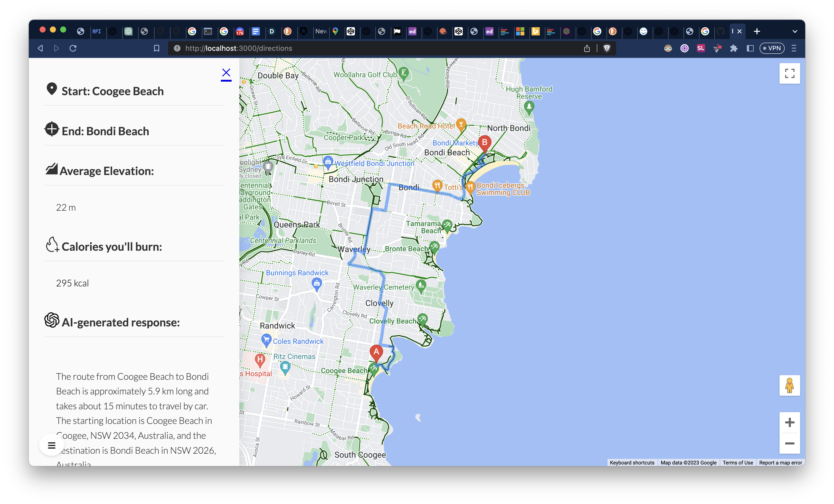Click Terms of Use link
834x504 pixels.
click(x=737, y=462)
